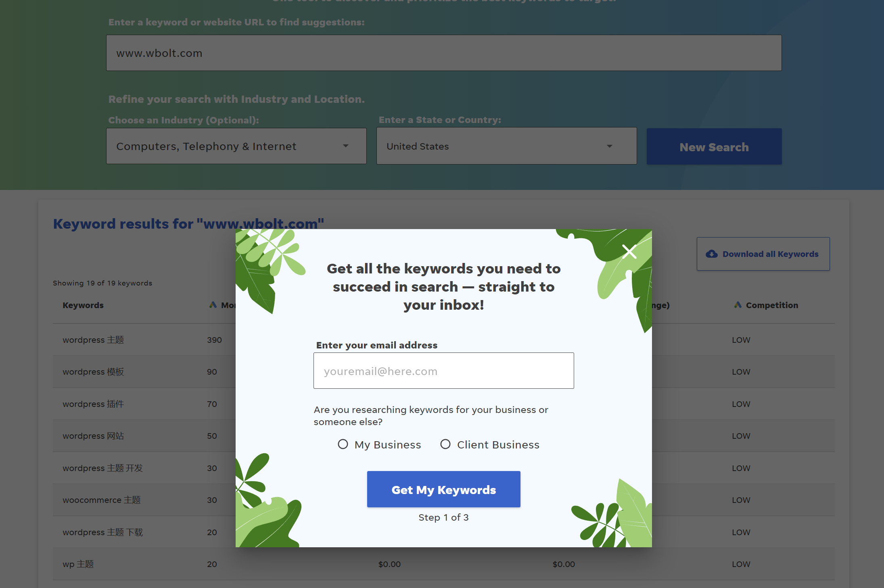884x588 pixels.
Task: Select the Client Business radio option
Action: (445, 444)
